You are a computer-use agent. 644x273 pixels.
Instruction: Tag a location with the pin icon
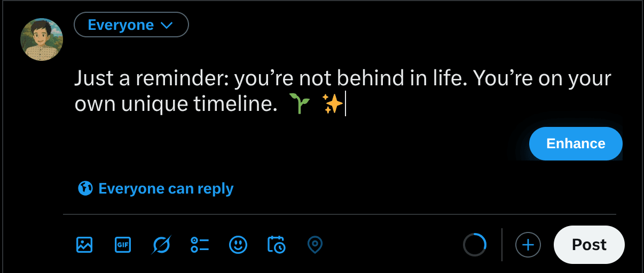(x=315, y=245)
